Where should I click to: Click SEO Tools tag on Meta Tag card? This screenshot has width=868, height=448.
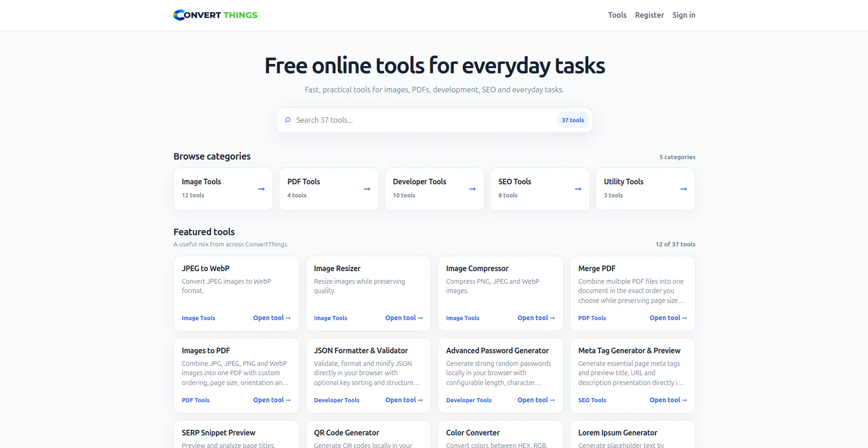(592, 400)
